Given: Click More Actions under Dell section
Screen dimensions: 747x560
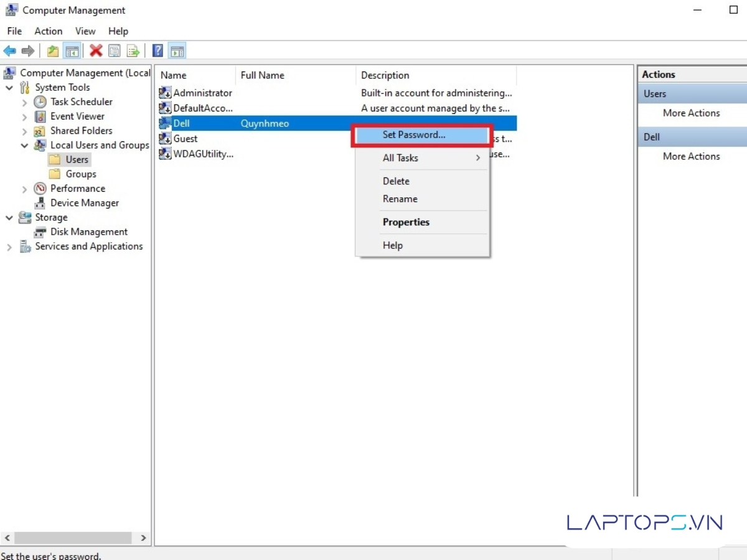Looking at the screenshot, I should 691,156.
